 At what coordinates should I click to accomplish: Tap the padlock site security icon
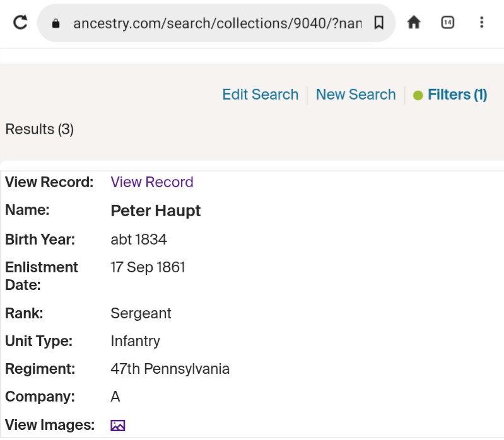coord(56,23)
